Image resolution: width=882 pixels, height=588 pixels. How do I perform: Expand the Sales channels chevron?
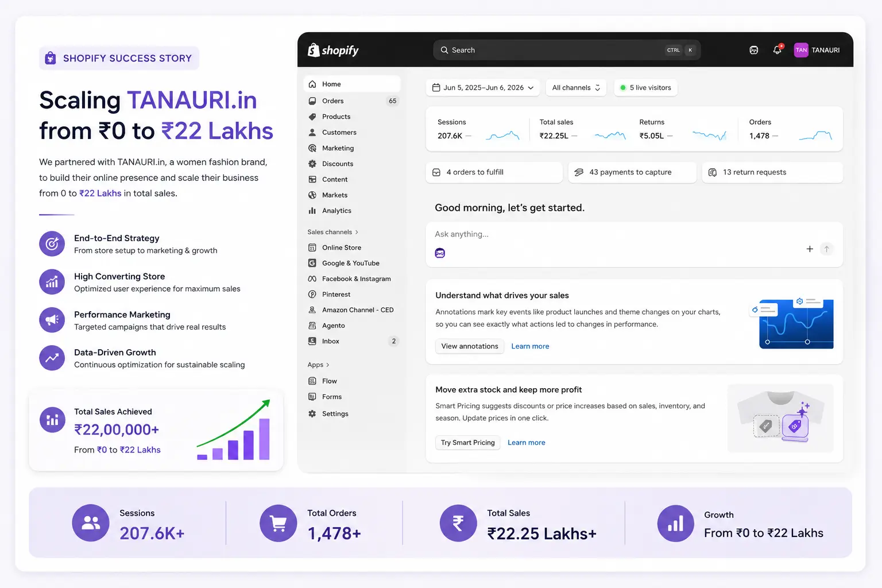[357, 232]
